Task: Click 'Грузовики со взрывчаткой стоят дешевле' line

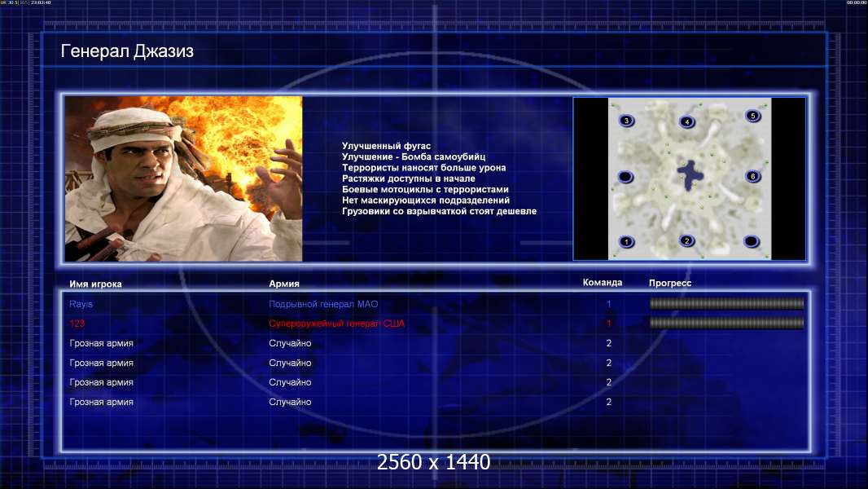Action: click(x=439, y=211)
